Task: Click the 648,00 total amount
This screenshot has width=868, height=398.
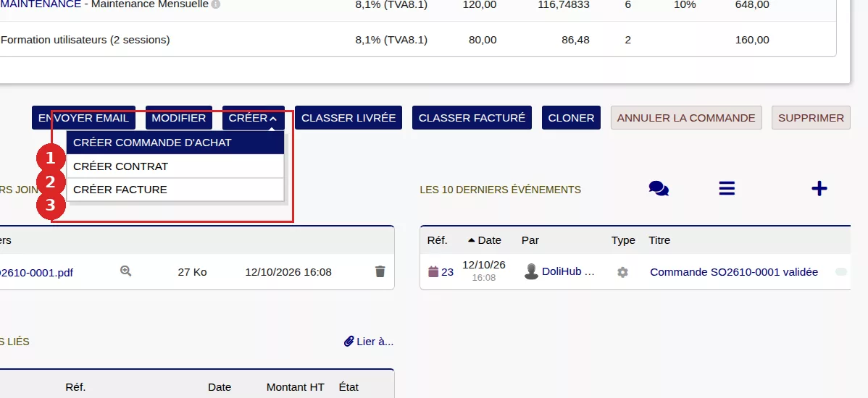Action: pos(752,4)
